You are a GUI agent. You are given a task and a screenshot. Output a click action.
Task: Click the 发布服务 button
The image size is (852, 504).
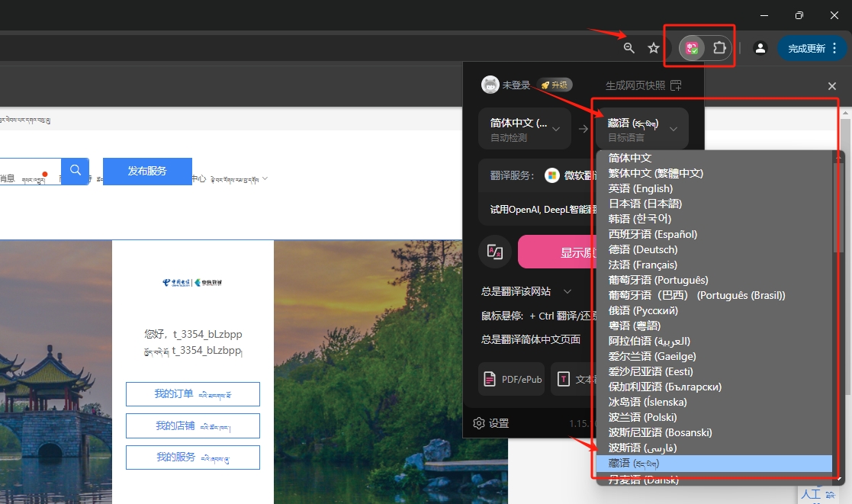[147, 171]
